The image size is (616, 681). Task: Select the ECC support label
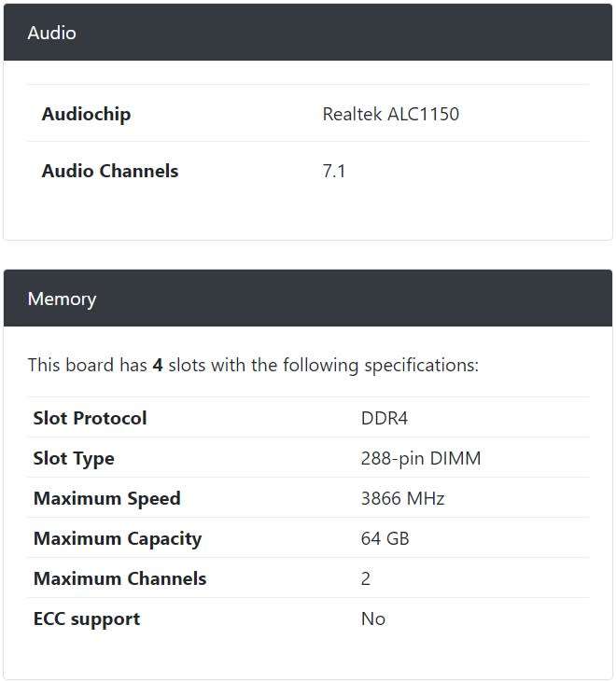87,619
